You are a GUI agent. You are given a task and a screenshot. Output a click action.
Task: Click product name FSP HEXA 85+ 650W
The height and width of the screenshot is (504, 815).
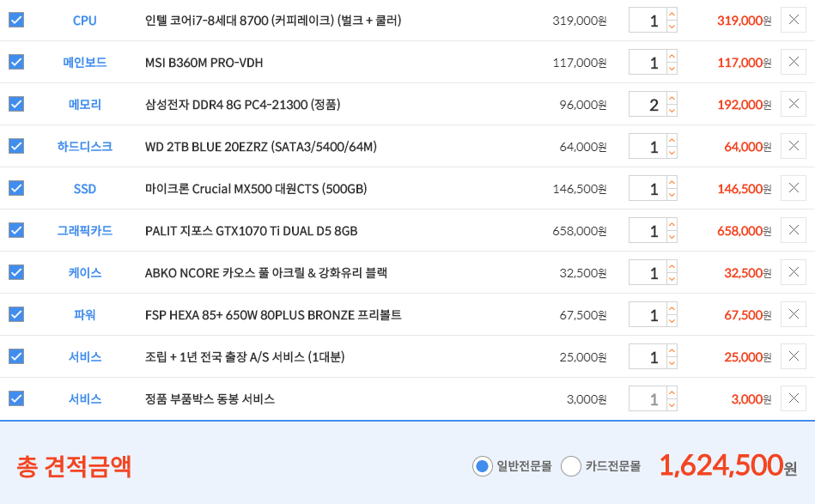click(273, 315)
